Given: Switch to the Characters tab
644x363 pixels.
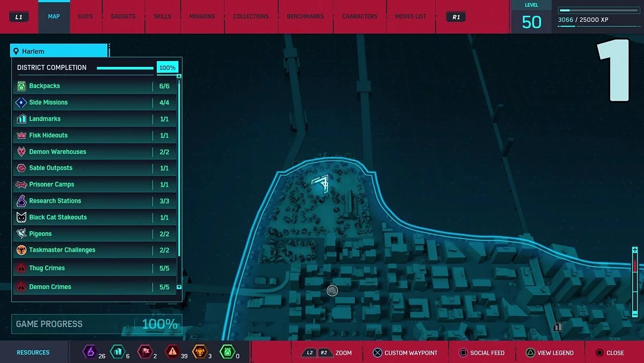Looking at the screenshot, I should [360, 17].
